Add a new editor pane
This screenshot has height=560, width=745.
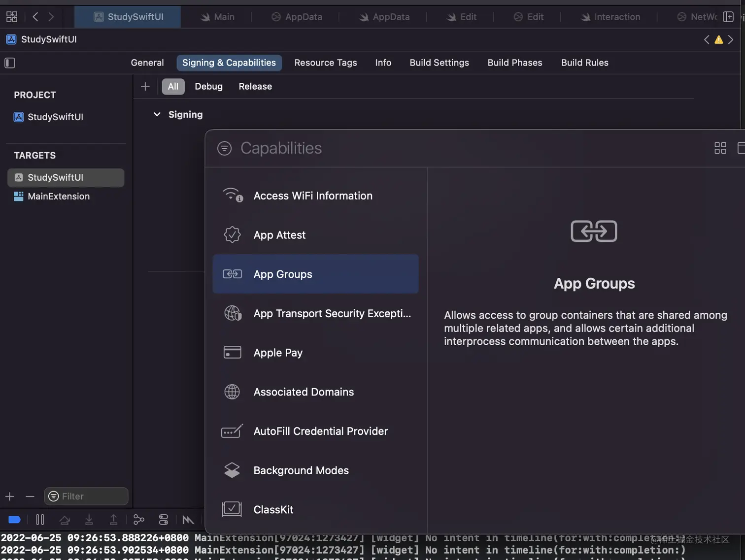pyautogui.click(x=728, y=17)
